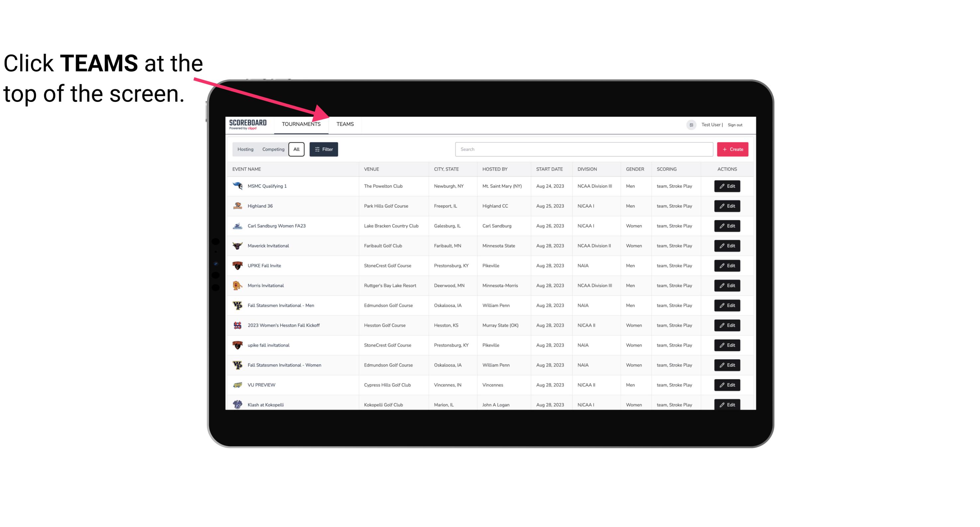Toggle the Hosting filter tab
Image resolution: width=980 pixels, height=527 pixels.
click(x=245, y=149)
